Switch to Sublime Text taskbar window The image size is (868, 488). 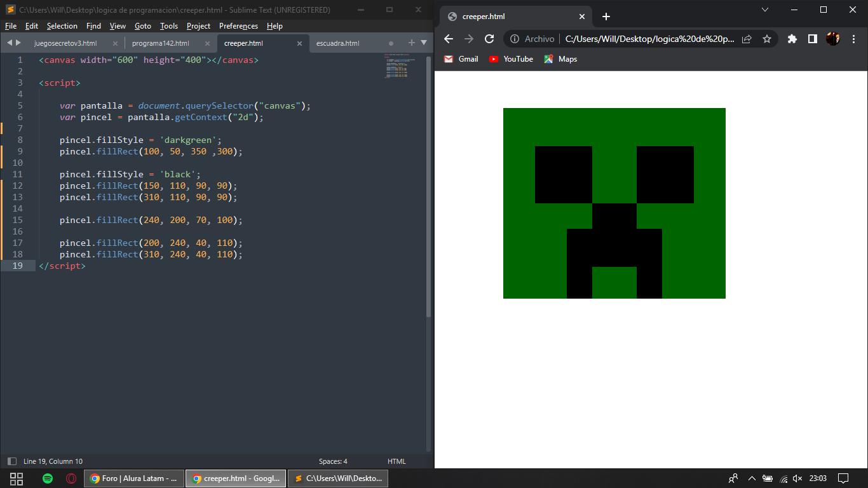[x=338, y=478]
